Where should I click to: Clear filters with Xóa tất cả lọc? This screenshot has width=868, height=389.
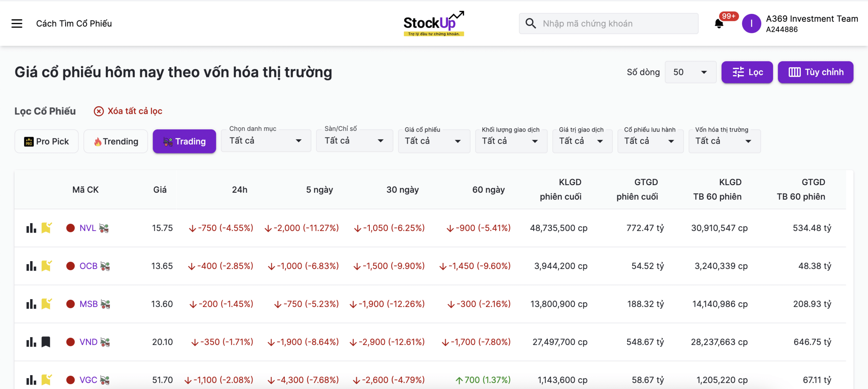128,111
